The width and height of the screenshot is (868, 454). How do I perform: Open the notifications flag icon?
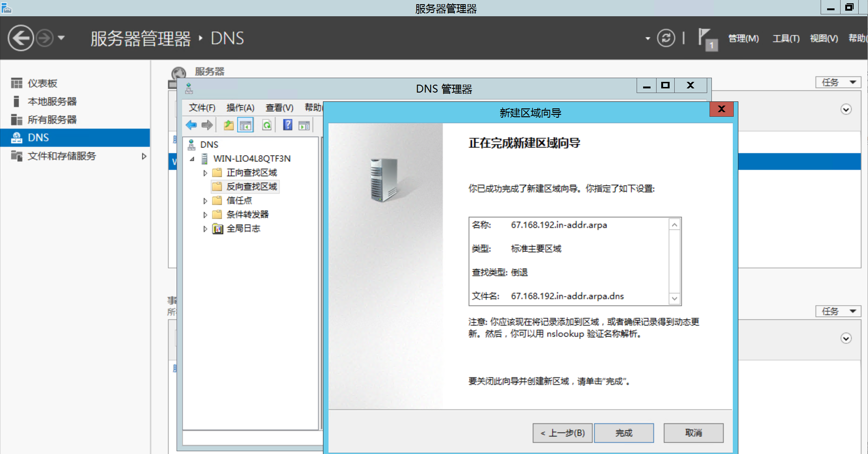[x=708, y=39]
